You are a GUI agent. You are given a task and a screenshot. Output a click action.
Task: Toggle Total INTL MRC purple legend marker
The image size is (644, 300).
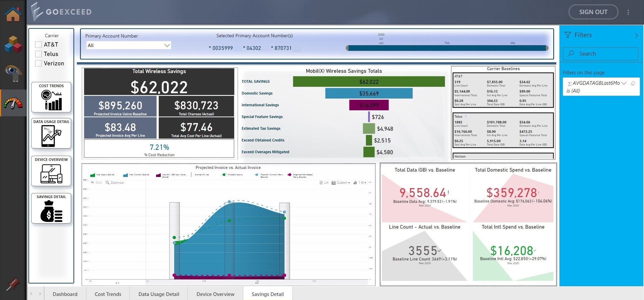pos(158,175)
